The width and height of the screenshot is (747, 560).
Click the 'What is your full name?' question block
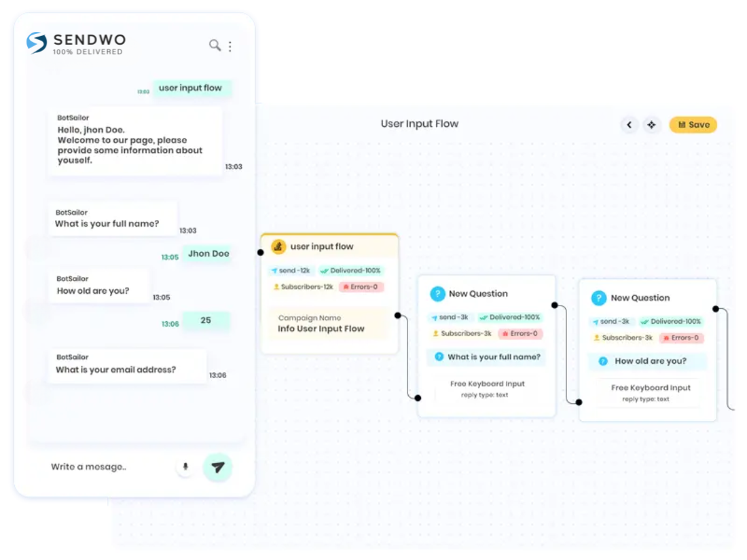pos(486,357)
